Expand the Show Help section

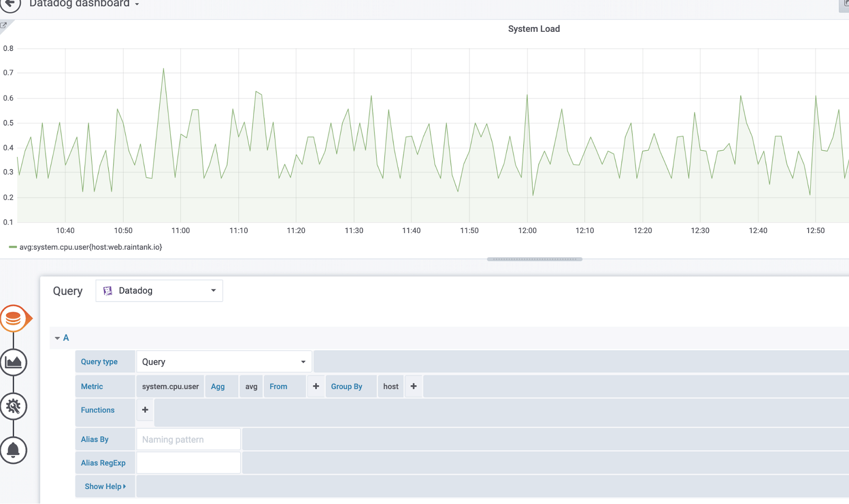click(x=105, y=486)
